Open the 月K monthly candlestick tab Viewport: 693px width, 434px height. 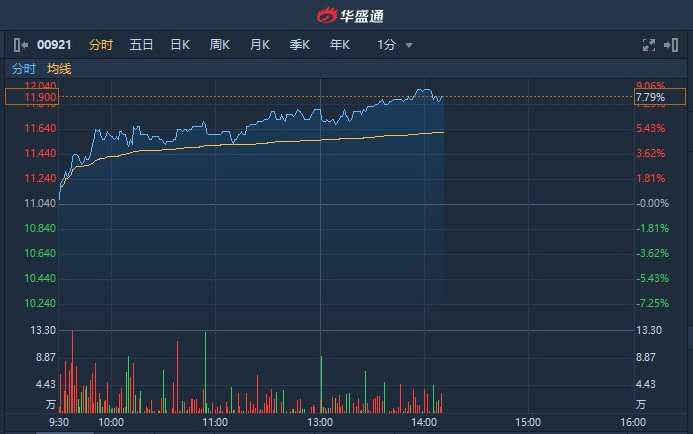tap(260, 45)
